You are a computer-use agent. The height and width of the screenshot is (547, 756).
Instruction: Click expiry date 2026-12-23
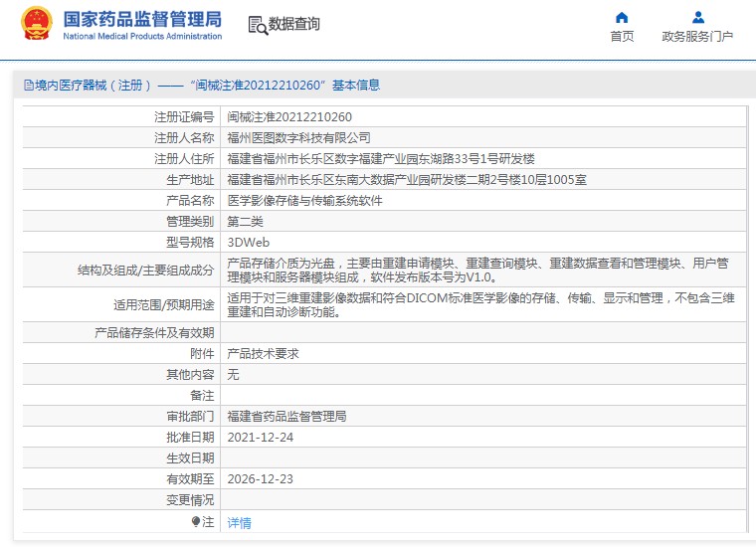(261, 479)
